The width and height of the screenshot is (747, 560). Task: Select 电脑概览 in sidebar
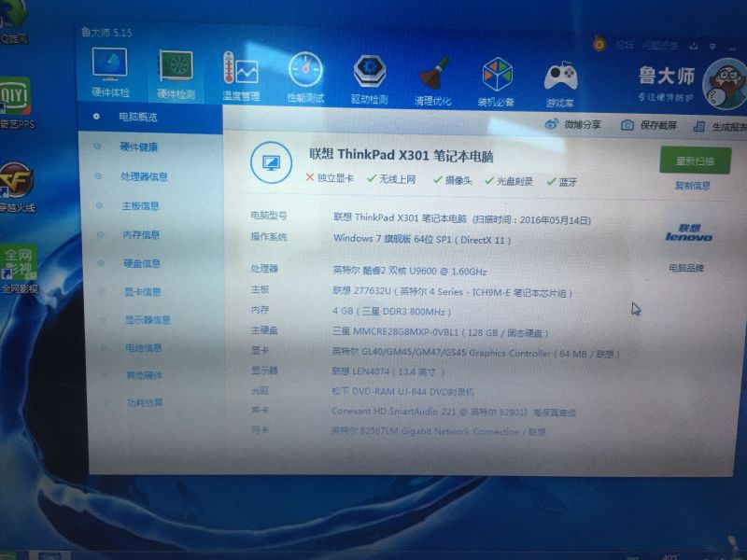[150, 117]
